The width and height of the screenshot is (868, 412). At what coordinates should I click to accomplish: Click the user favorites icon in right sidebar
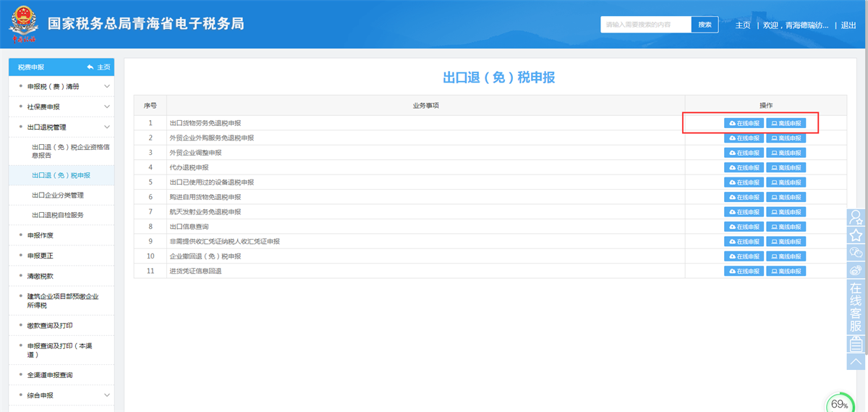856,217
